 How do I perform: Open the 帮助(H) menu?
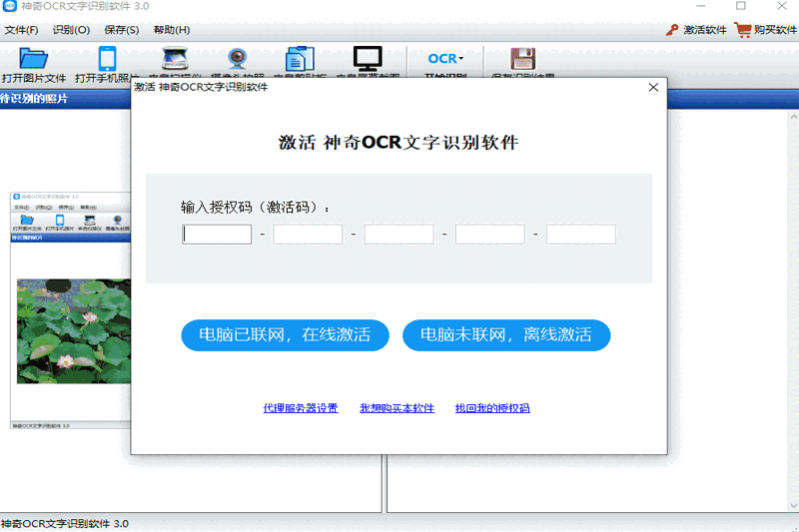[172, 30]
